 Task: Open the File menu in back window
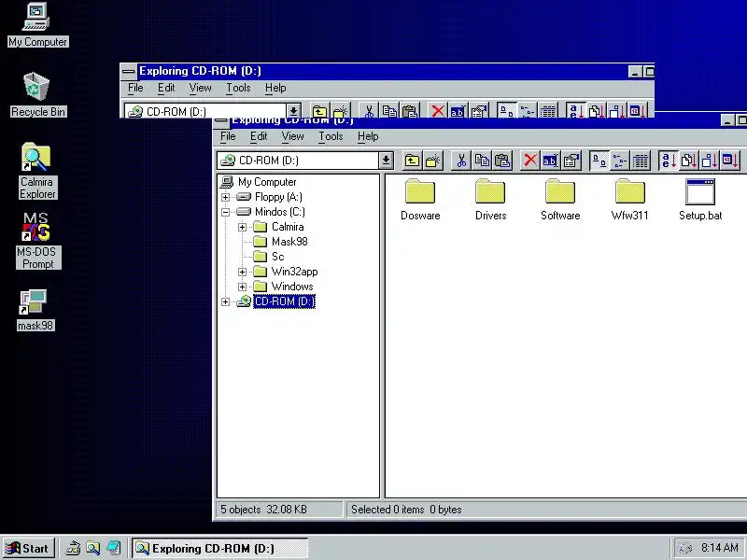point(135,88)
